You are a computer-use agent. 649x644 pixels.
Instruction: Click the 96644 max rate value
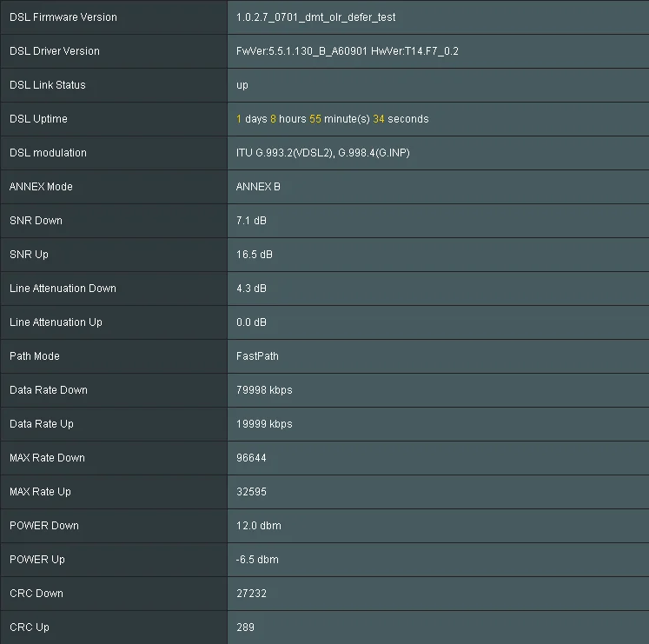251,459
